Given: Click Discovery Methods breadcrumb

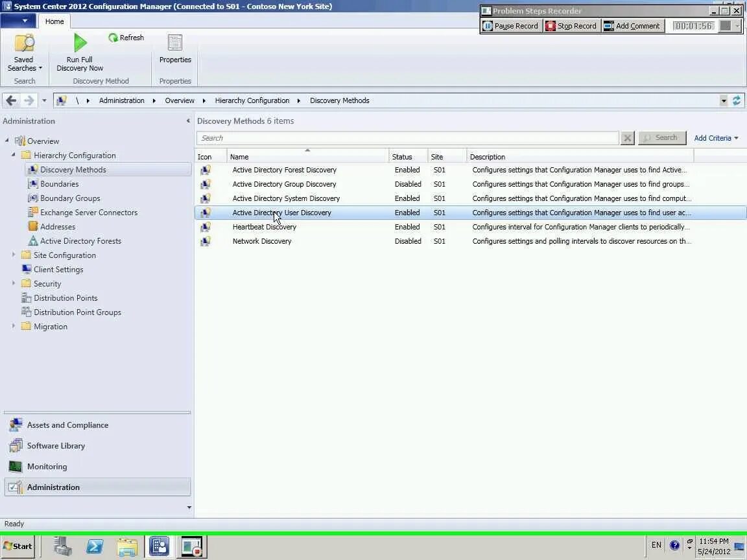Looking at the screenshot, I should [x=340, y=100].
